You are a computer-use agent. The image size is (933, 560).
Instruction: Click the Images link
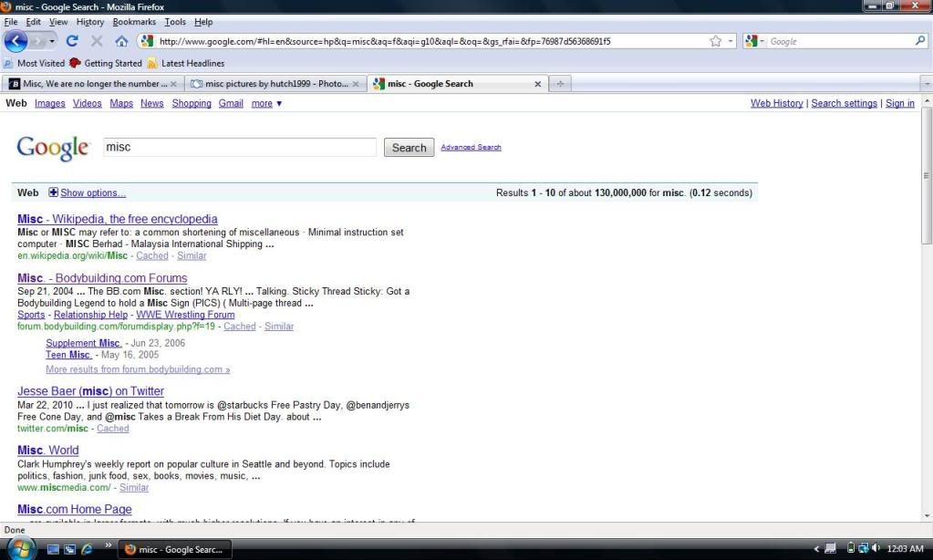pos(50,103)
